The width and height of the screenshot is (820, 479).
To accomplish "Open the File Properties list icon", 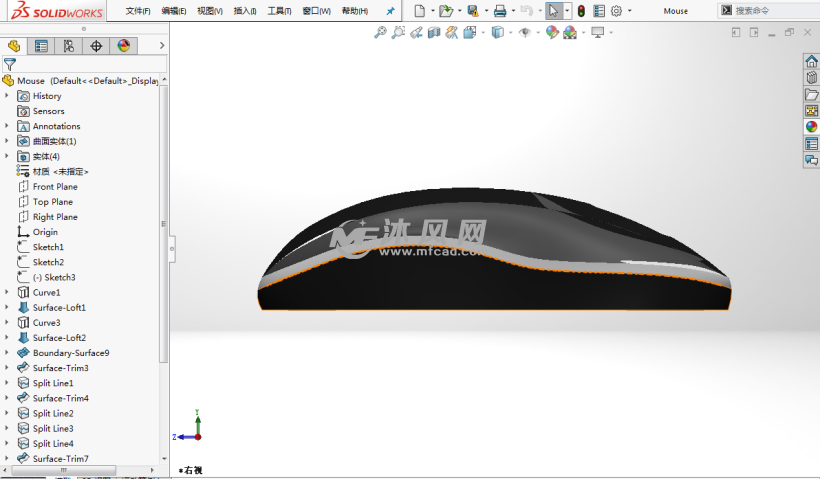I will (599, 11).
